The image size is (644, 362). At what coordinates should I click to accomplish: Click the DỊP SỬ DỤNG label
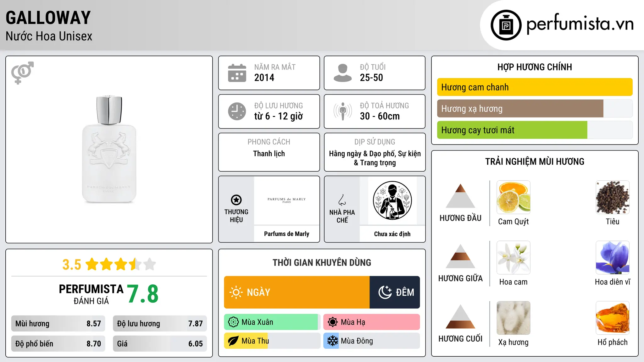point(375,142)
